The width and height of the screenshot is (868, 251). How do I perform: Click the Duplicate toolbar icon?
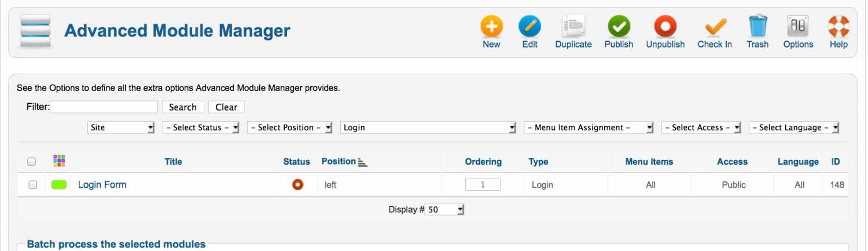pos(573,27)
